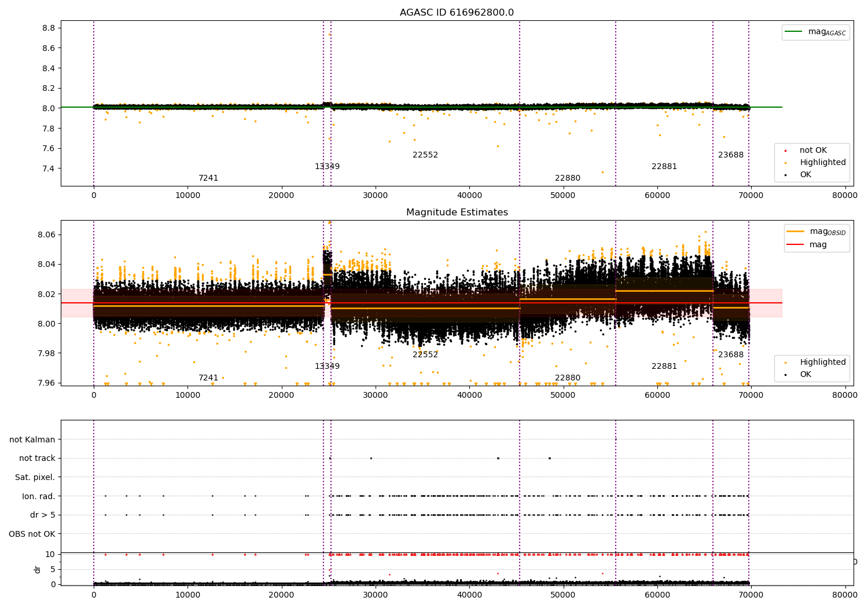Click the lowest orange outlier near 7.36 magnitude
This screenshot has width=868, height=608.
point(602,172)
